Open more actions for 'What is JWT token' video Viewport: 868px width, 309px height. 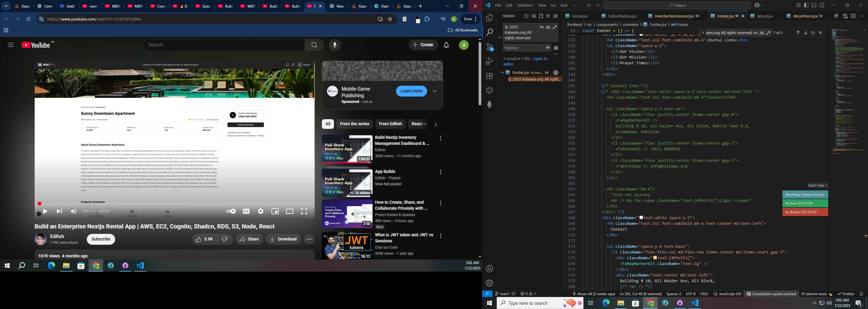441,236
